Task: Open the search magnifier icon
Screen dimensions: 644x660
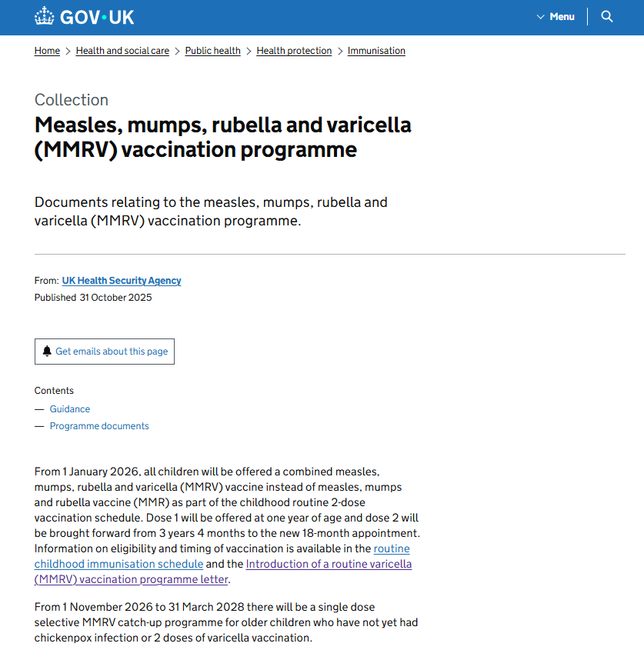Action: [607, 17]
